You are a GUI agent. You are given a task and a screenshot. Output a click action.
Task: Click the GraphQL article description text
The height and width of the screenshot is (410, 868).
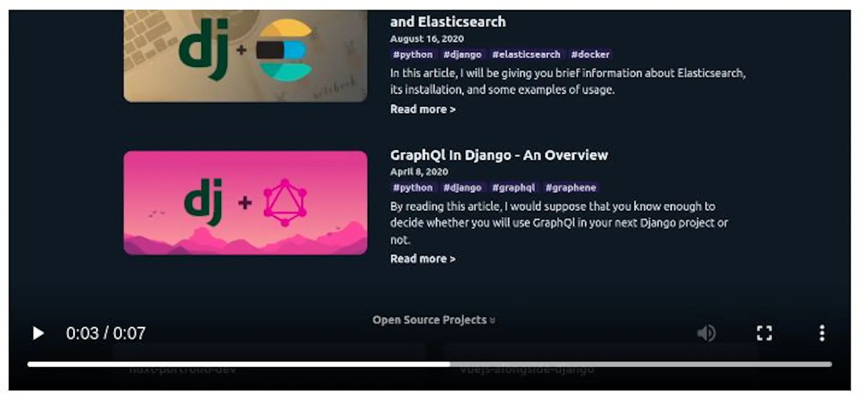559,223
